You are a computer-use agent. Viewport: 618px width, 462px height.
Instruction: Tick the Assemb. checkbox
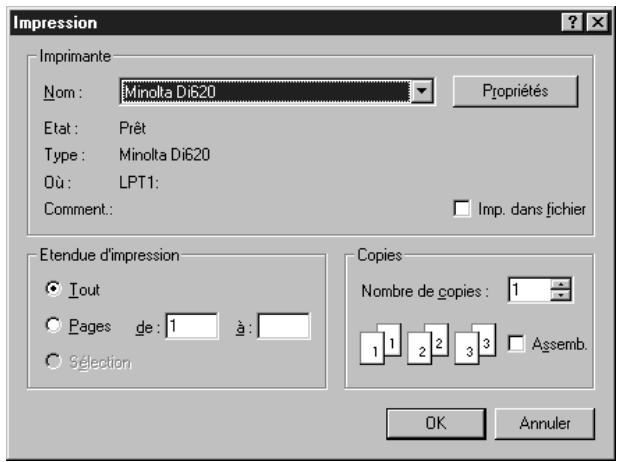tap(516, 343)
